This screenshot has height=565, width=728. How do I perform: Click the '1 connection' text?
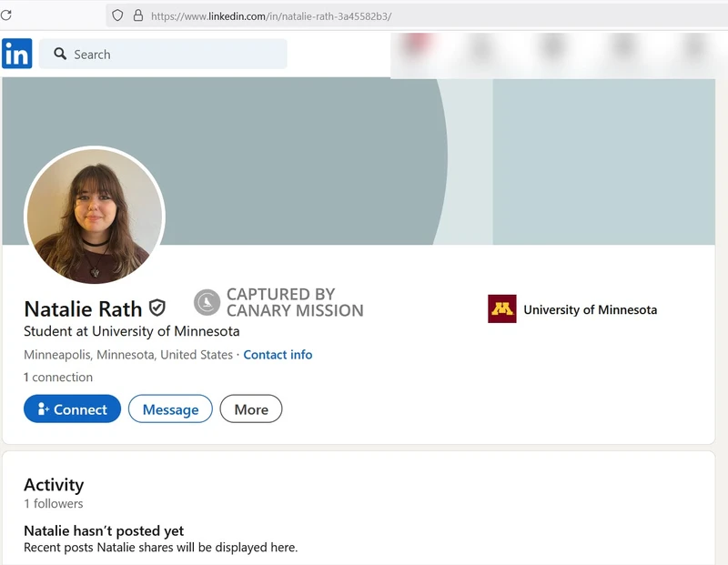(x=58, y=377)
